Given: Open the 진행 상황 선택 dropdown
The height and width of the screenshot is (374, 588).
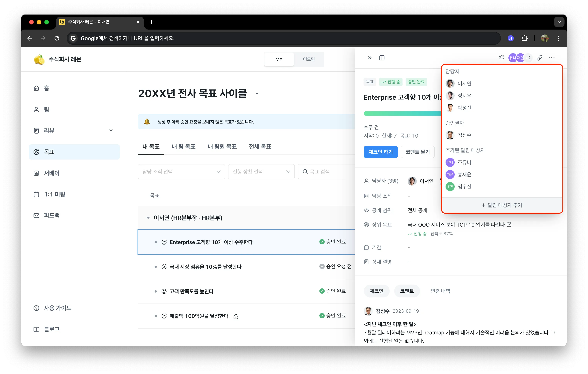Looking at the screenshot, I should 261,171.
